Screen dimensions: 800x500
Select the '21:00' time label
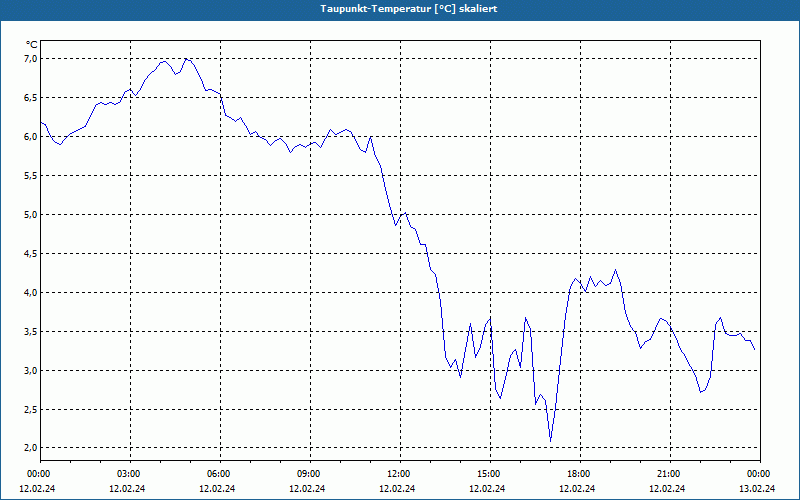click(669, 474)
